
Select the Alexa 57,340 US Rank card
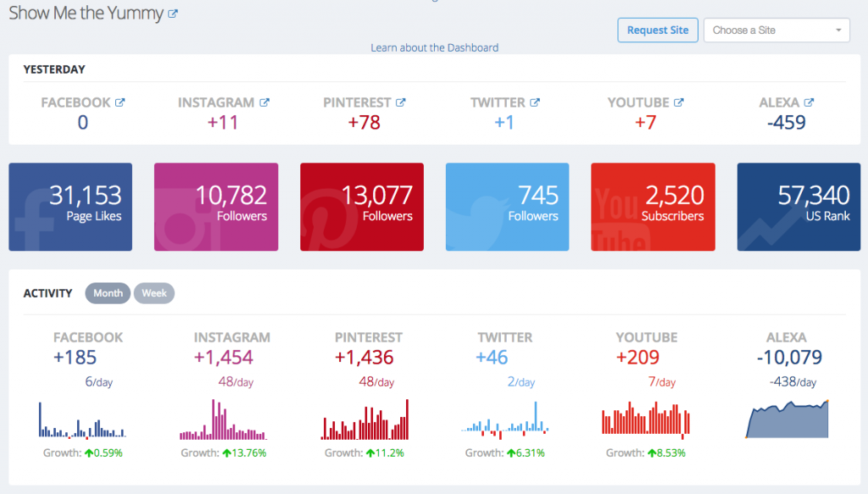point(798,207)
